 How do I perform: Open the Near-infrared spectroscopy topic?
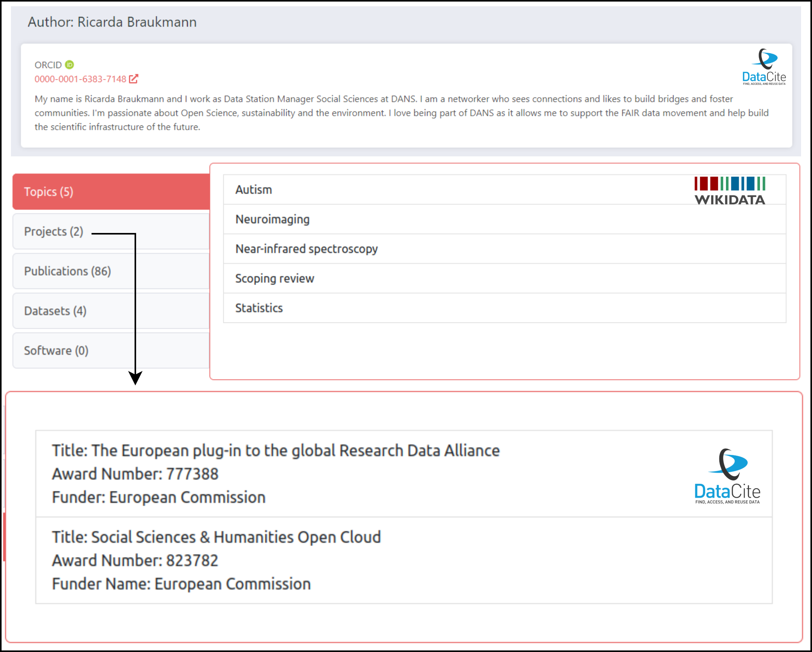[x=306, y=249]
